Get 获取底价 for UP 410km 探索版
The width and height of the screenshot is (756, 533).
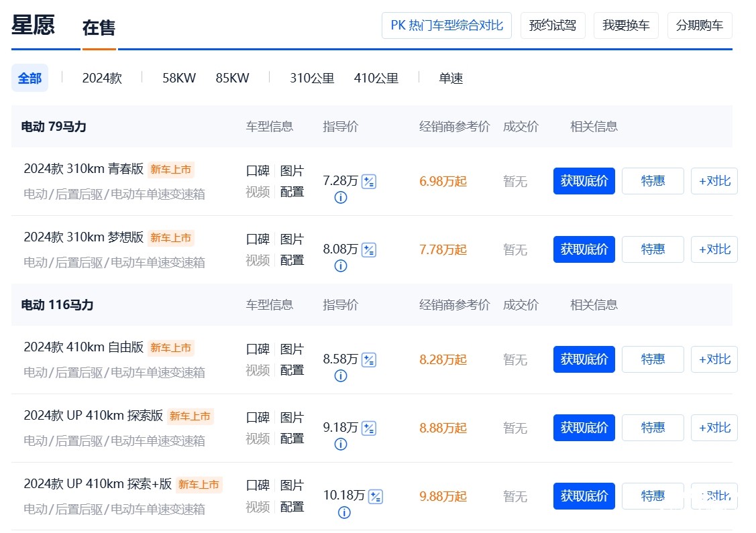[584, 428]
